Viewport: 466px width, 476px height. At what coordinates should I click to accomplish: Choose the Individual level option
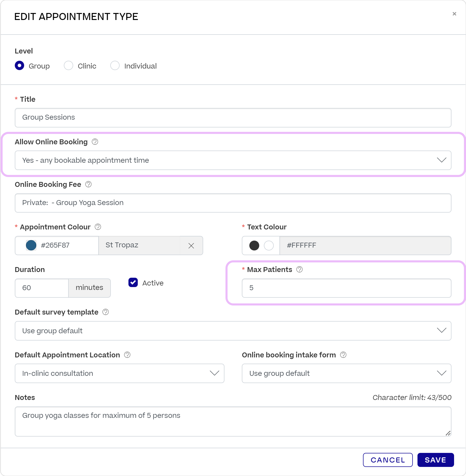coord(115,65)
